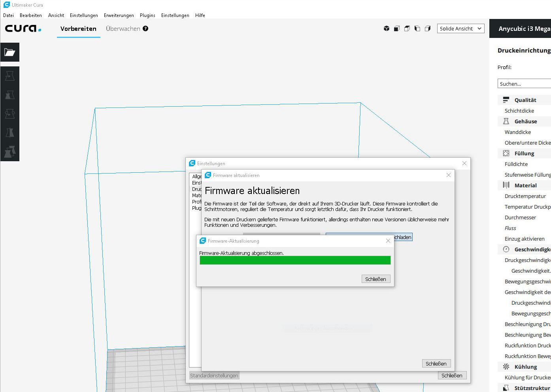This screenshot has width=551, height=392.
Task: Open the Plugins menu
Action: click(147, 15)
